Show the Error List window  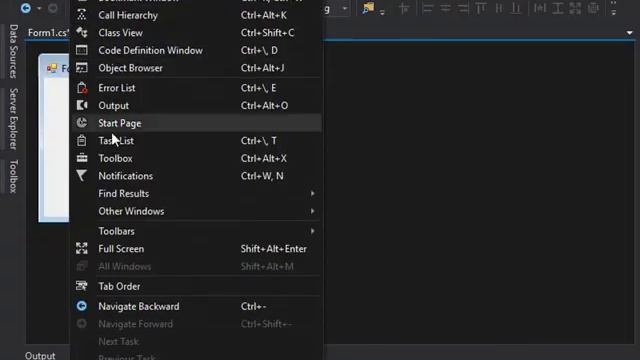tap(196, 88)
